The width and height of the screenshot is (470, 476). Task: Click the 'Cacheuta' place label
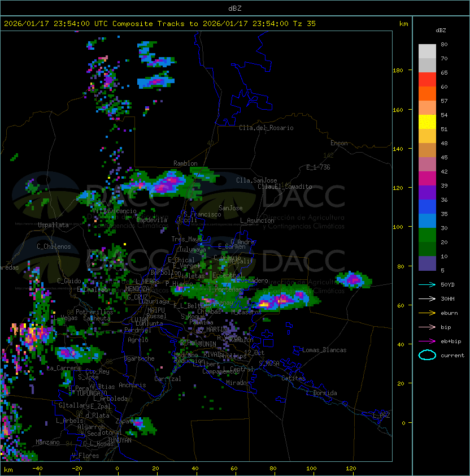(x=97, y=318)
